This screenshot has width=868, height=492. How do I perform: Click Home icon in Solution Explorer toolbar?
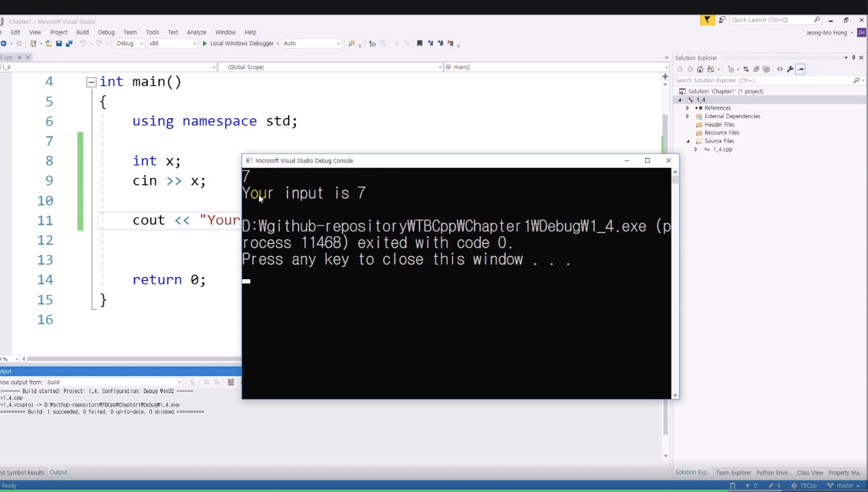700,69
